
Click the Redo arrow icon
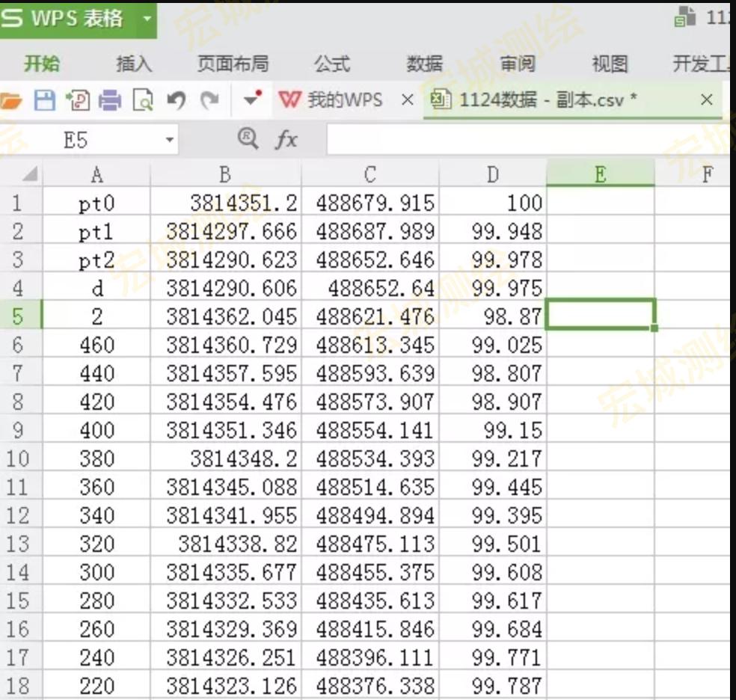(x=210, y=100)
